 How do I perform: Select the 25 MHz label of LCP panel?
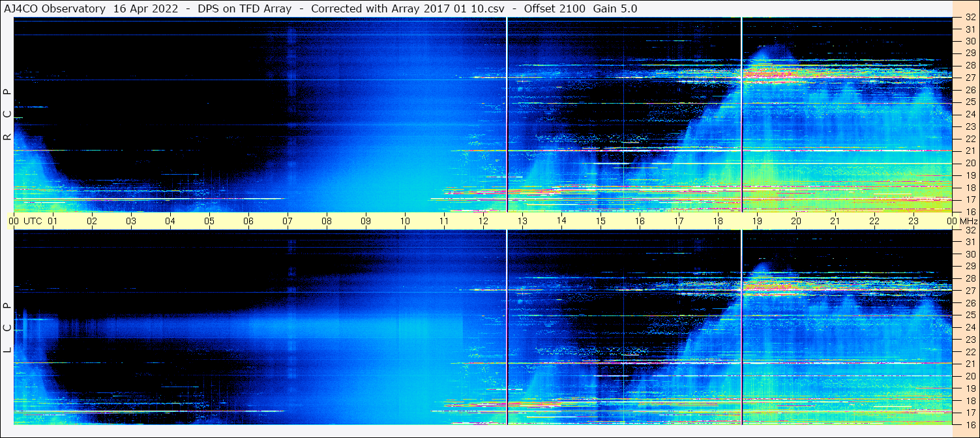point(970,315)
